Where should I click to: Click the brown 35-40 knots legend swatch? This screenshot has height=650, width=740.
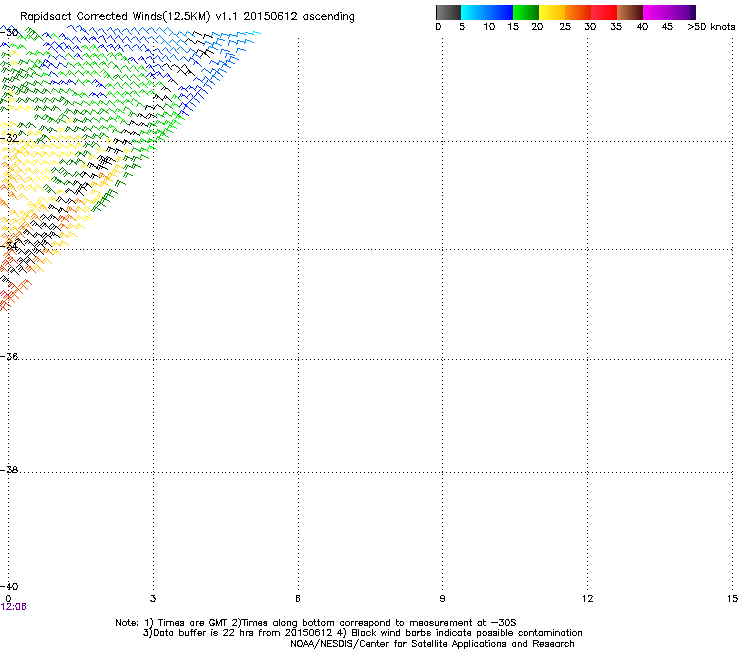tap(630, 12)
